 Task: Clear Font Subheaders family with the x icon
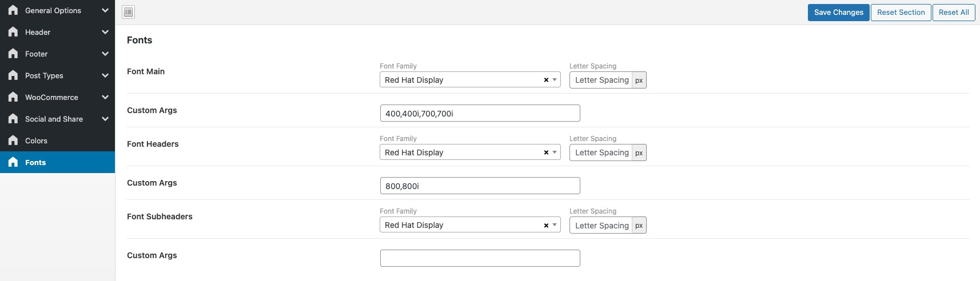(546, 225)
